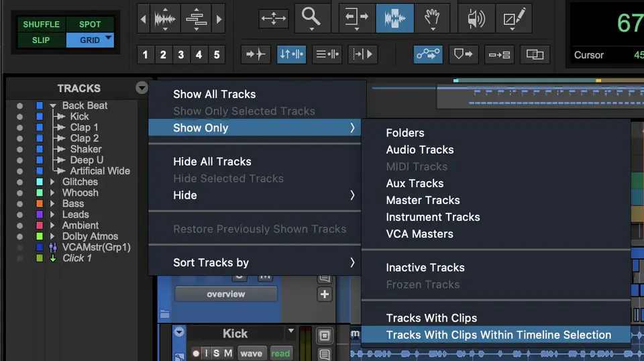Click the overlapping clips icon
Viewport: 644px width, 361px height.
click(535, 54)
